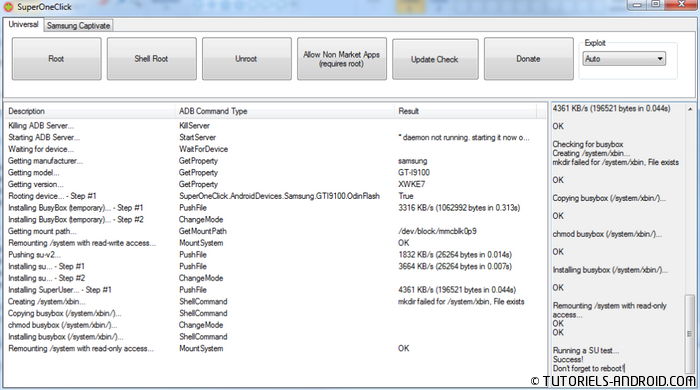The height and width of the screenshot is (390, 700).
Task: Close the SuperOneClick window
Action: [682, 4]
